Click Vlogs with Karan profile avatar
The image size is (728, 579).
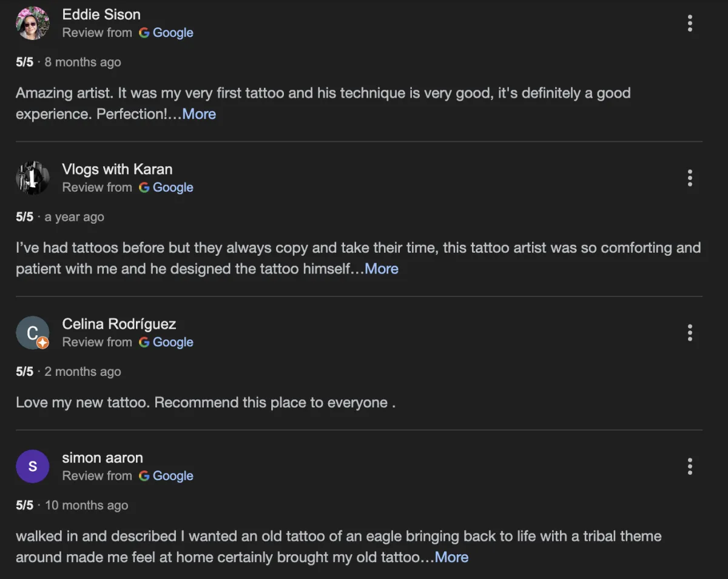[32, 178]
